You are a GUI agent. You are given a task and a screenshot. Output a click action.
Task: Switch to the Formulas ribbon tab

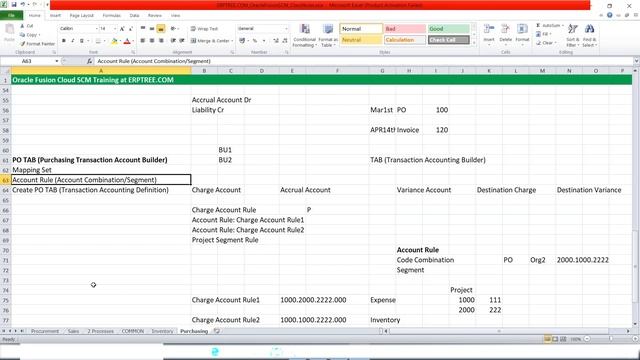(111, 15)
